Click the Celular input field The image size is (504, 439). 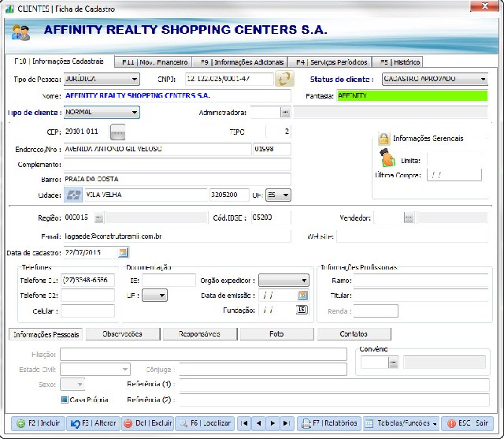[x=87, y=311]
